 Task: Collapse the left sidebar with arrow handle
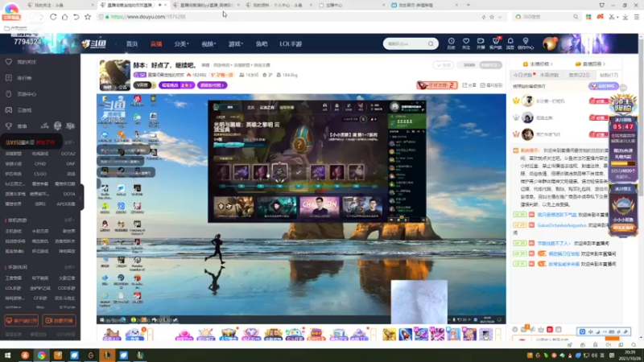[81, 197]
